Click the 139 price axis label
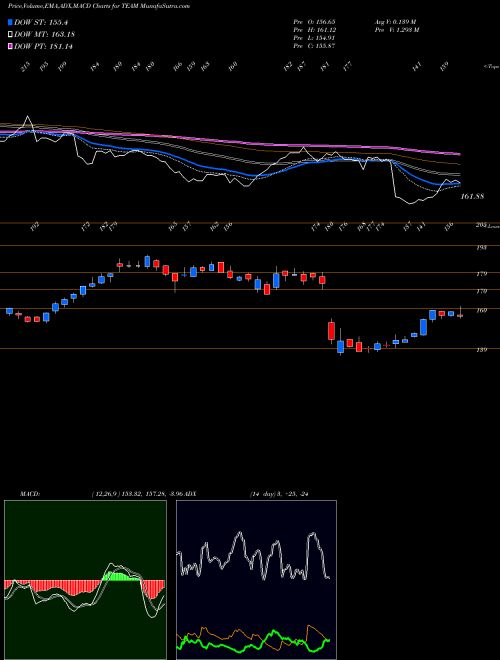Viewport: 500px width, 660px height. [x=481, y=350]
